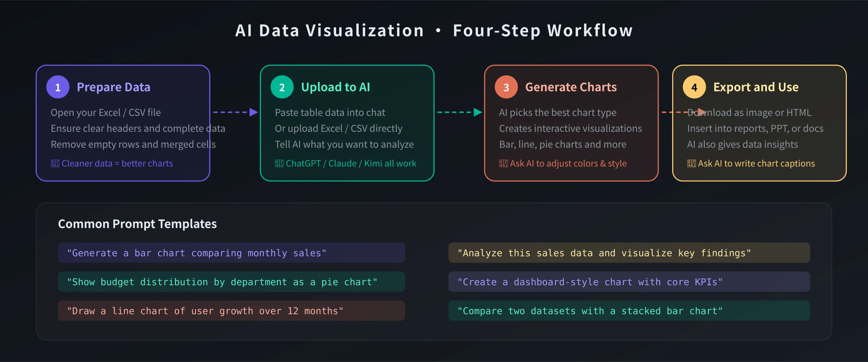This screenshot has width=868, height=362.
Task: Click the 'Prepare Data' heading
Action: [114, 87]
